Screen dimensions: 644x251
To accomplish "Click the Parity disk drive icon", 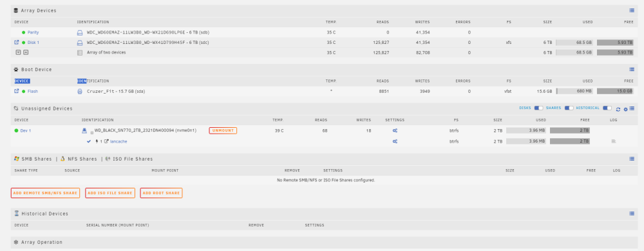I will (80, 32).
